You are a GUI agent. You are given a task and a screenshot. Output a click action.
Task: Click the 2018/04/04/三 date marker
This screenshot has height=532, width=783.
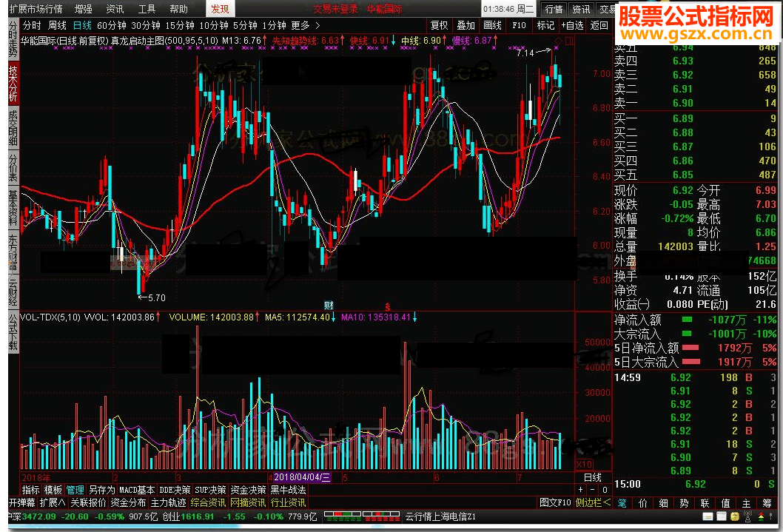(x=302, y=477)
